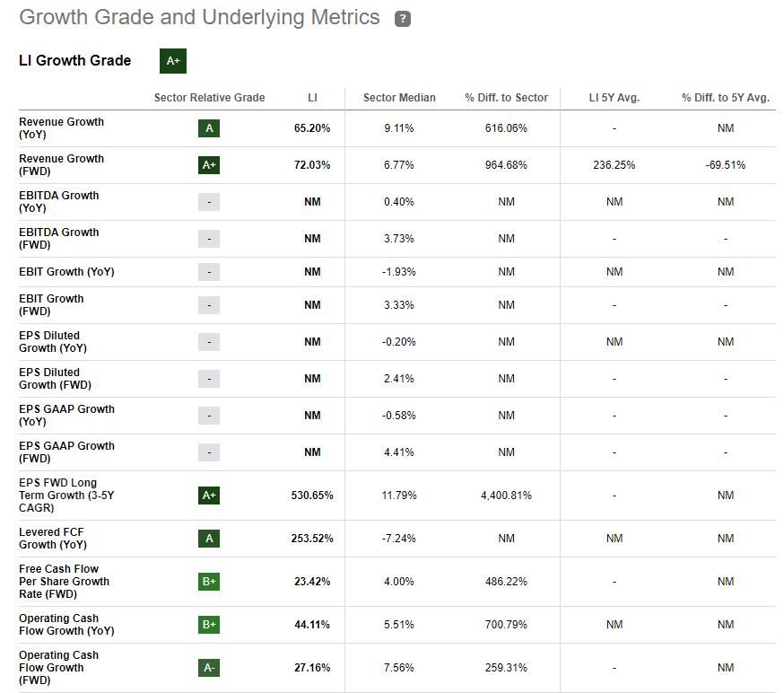Viewport: 784px width, 693px height.
Task: Select the 6.77% sector median value
Action: pos(399,165)
